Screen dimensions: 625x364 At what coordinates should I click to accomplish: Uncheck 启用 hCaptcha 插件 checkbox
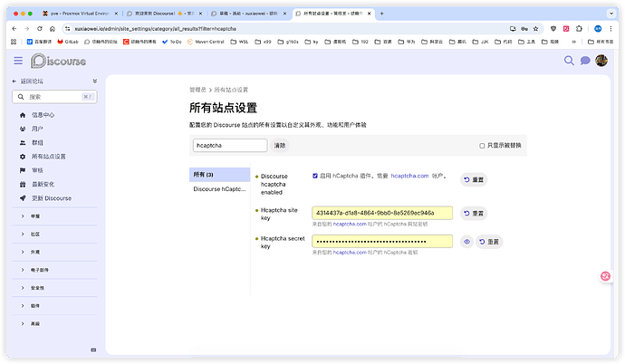coord(314,175)
